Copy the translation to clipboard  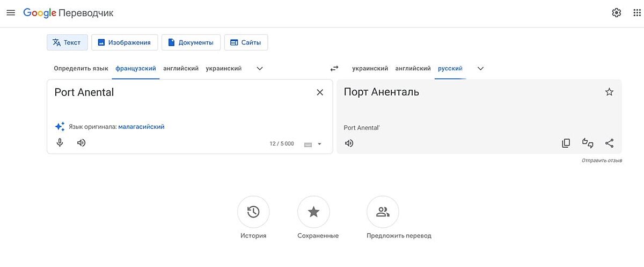coord(566,143)
